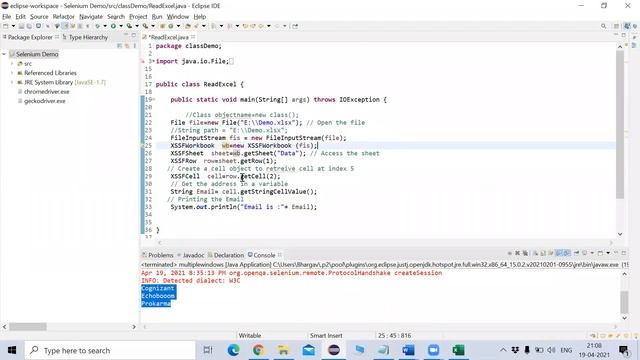640x360 pixels.
Task: Collapse the Selenium Demo project node
Action: pos(4,54)
